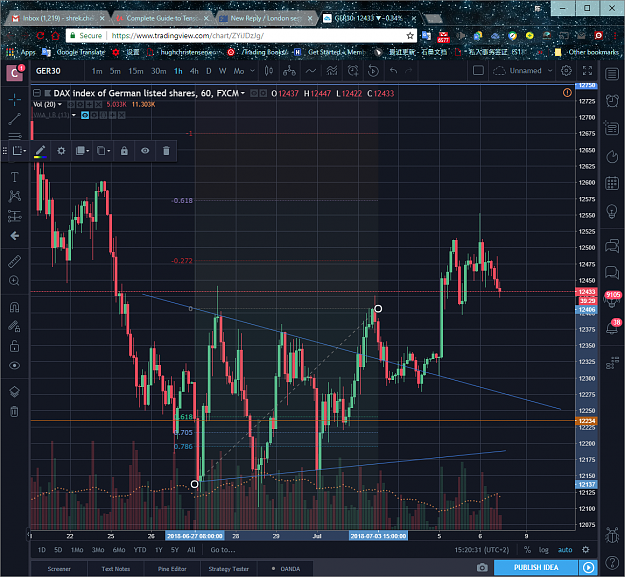Toggle drawing visibility eye in floating toolbar
This screenshot has height=577, width=625.
(x=145, y=151)
